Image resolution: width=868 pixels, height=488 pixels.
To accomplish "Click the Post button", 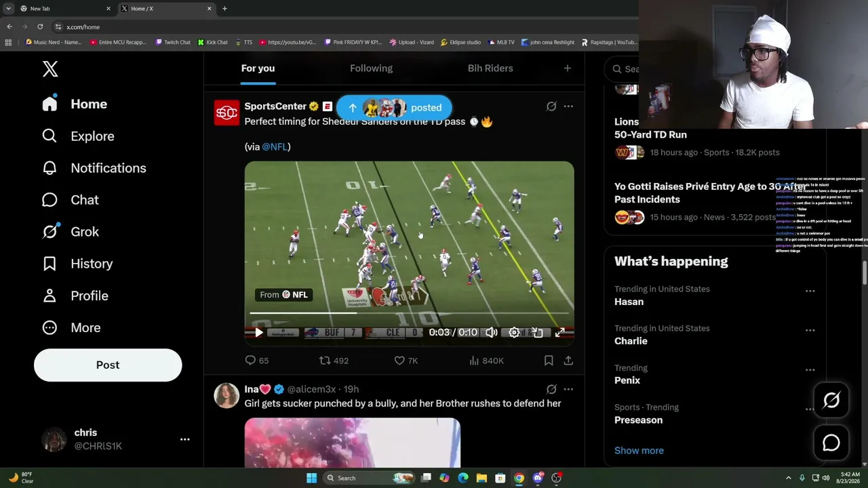I will [108, 365].
